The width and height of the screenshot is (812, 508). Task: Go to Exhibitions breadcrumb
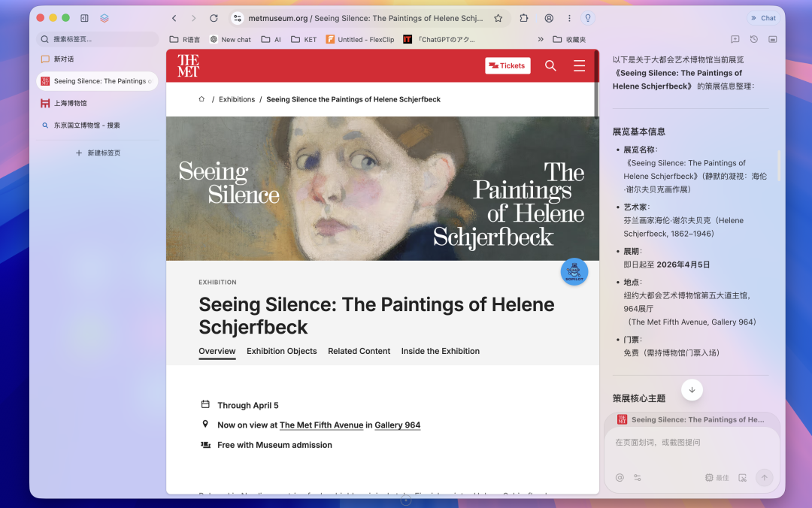237,99
